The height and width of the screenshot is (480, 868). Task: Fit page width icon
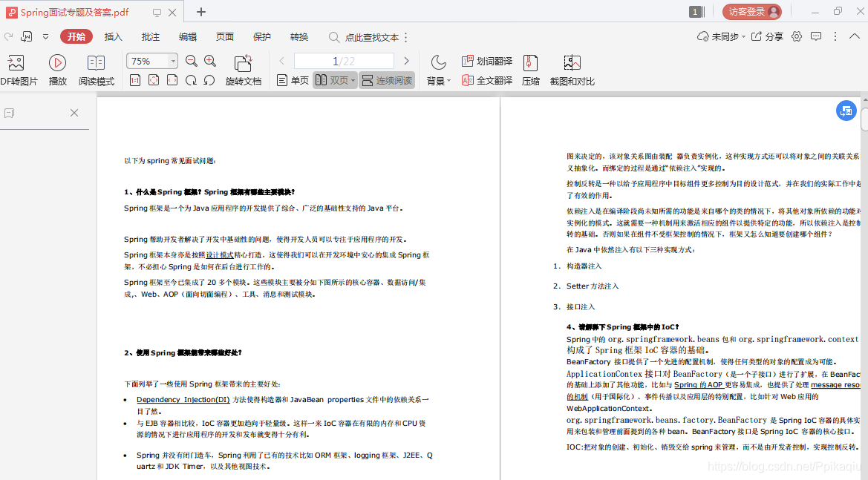click(173, 81)
